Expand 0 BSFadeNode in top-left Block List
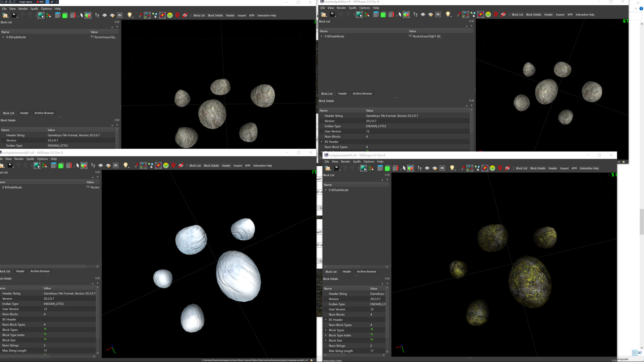644x362 pixels. (3, 37)
